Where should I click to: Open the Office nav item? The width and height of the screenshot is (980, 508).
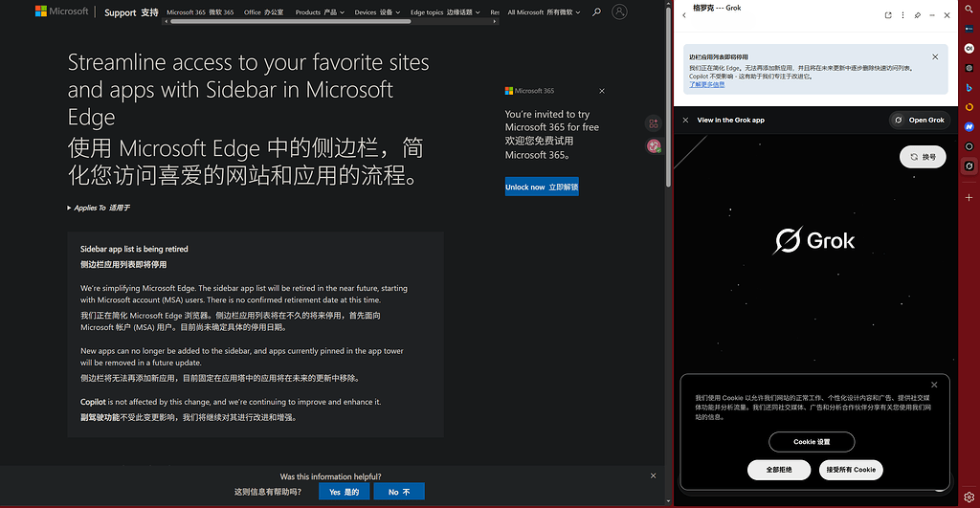click(x=263, y=12)
